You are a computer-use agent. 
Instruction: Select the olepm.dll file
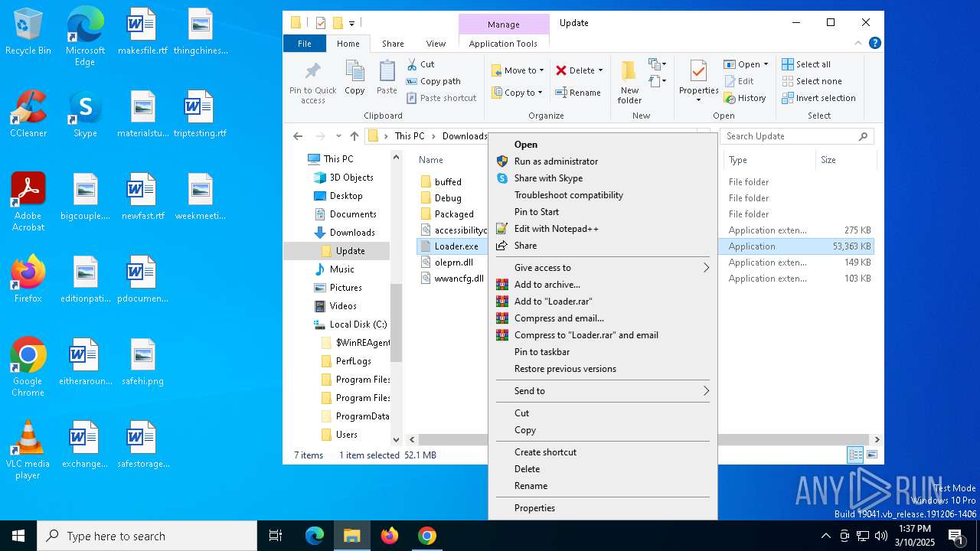pos(453,262)
